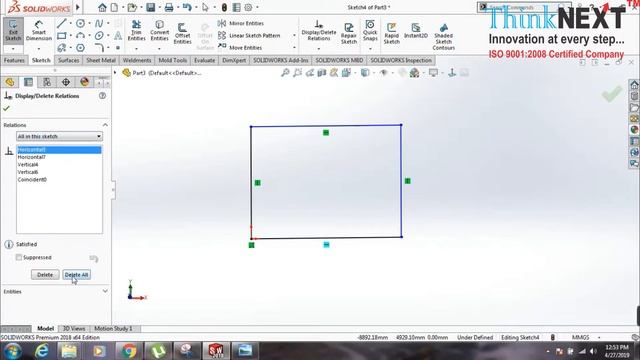Open the PropertyManager panel tab
Screen dimensions: 640x360
(x=28, y=82)
